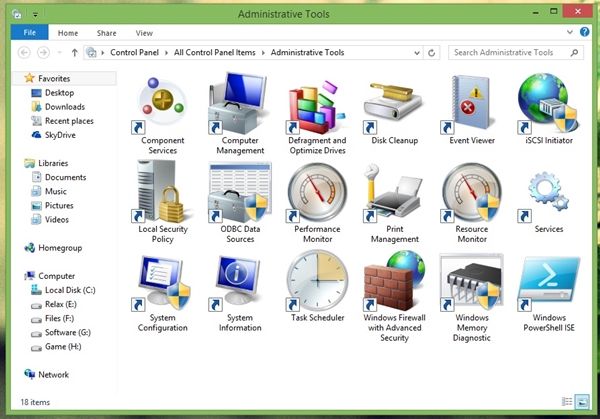Go up one level with Up arrow

point(75,52)
